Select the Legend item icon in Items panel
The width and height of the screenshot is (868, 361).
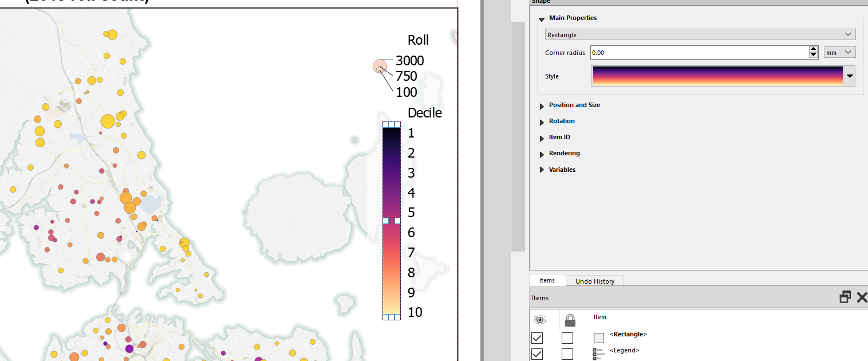coord(598,354)
